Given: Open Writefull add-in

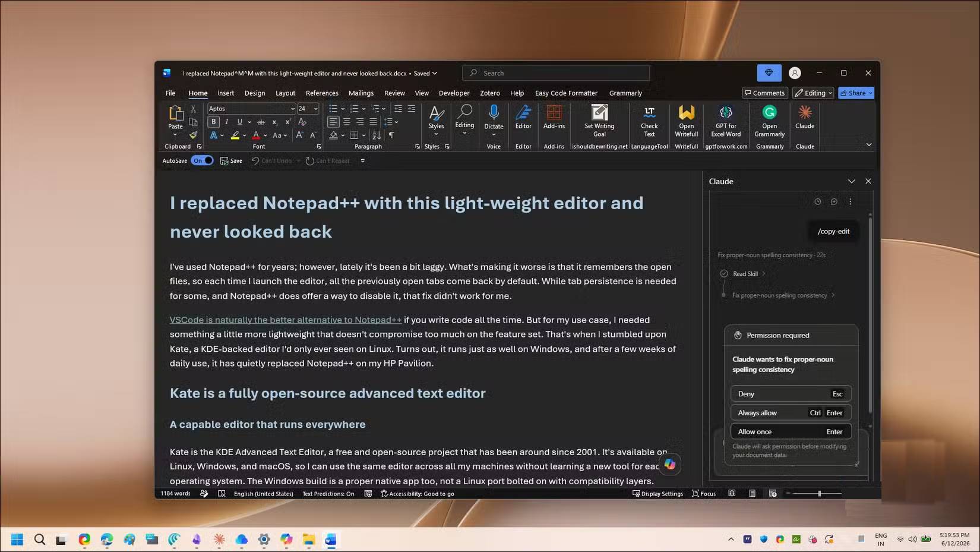Looking at the screenshot, I should point(687,121).
